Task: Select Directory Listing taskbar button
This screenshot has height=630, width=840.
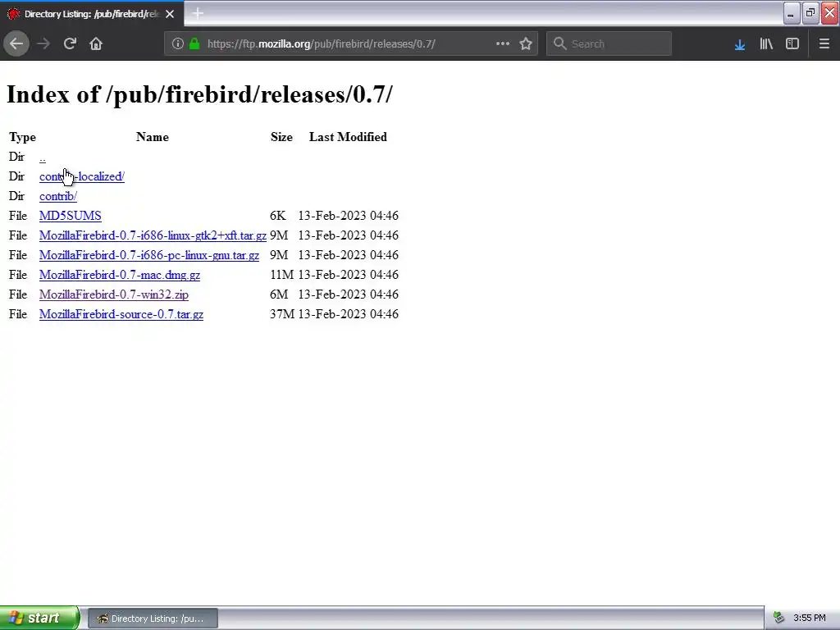Action: [x=153, y=619]
